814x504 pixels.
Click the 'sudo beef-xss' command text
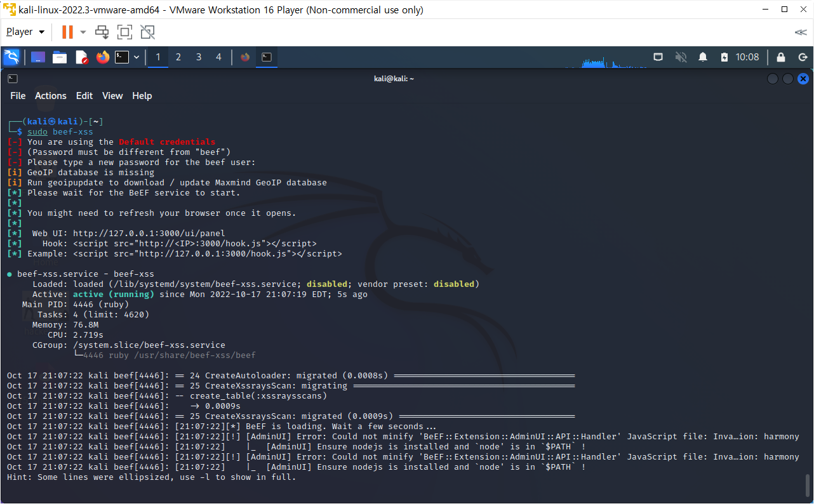[60, 132]
